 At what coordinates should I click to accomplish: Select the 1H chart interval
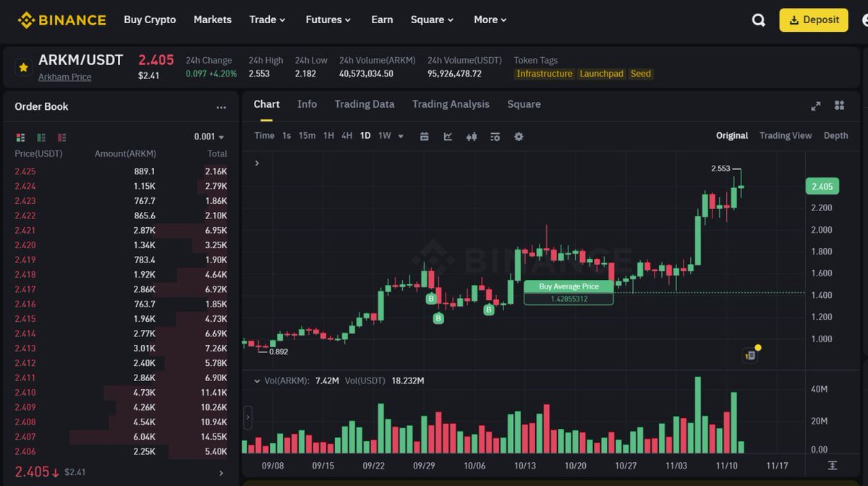328,136
